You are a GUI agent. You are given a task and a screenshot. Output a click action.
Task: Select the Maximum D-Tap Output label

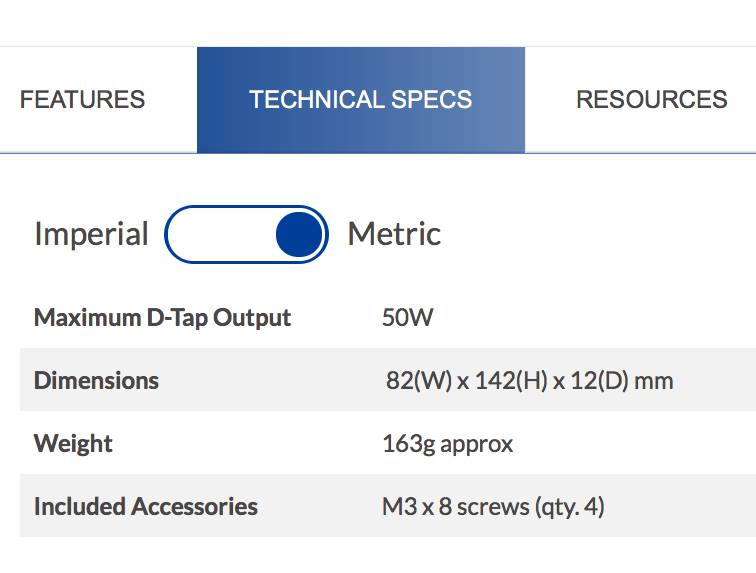(x=162, y=318)
